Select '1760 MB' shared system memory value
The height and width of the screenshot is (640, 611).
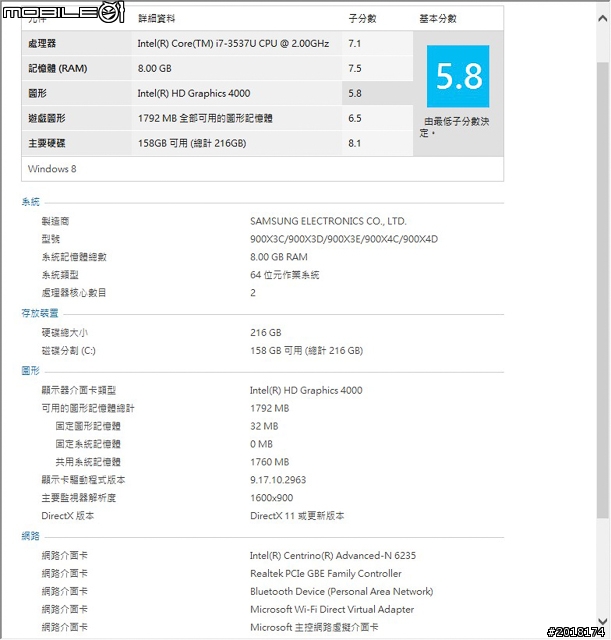click(x=269, y=462)
